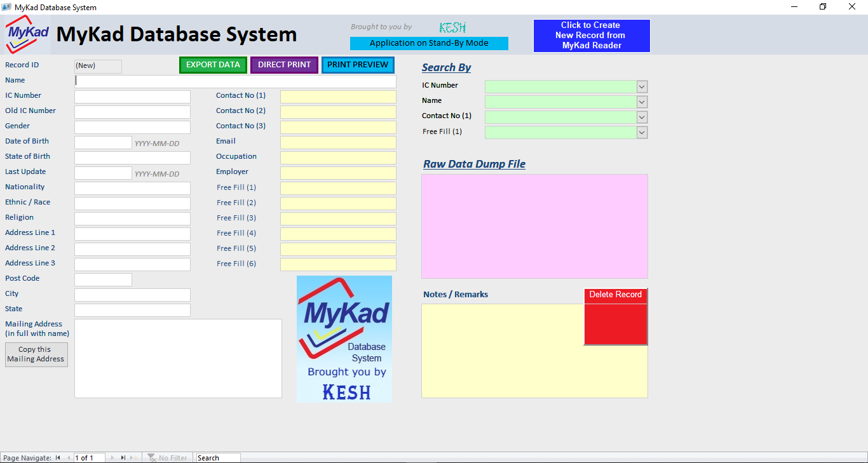Screen dimensions: 868x463
Task: Go to last record navigation arrow
Action: point(123,458)
